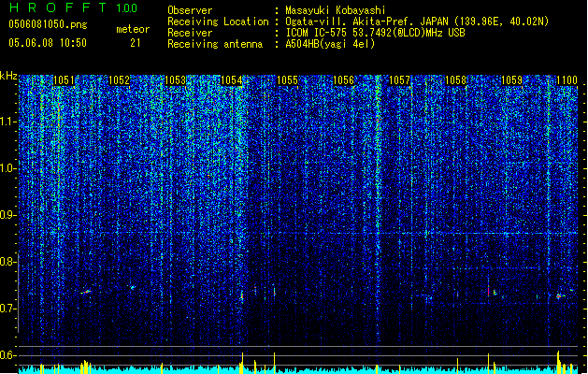Click the ICOM IC-575 receiver value
The height and width of the screenshot is (374, 588).
click(x=375, y=33)
